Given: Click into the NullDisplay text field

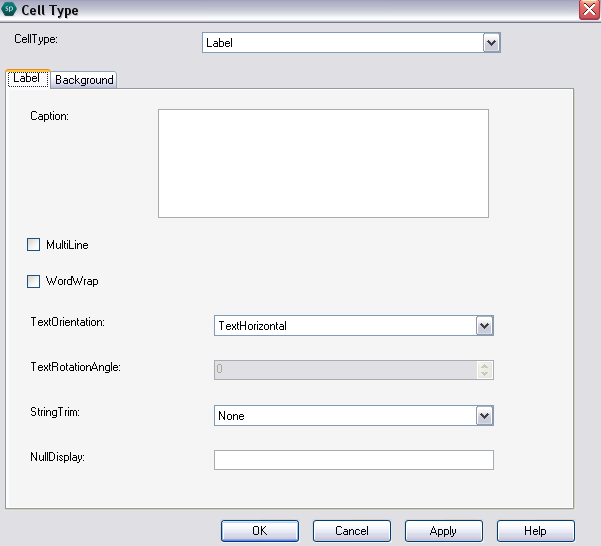Looking at the screenshot, I should pos(353,460).
